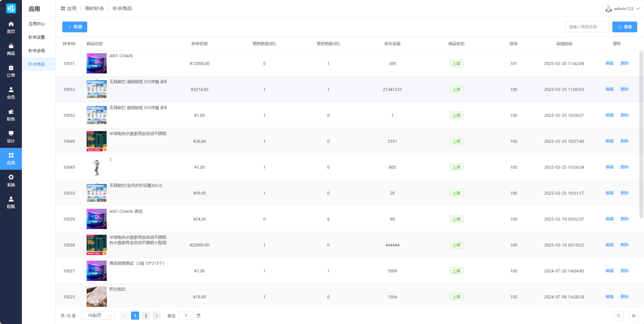Open the 15条/页 page size dropdown
This screenshot has width=644, height=324.
pos(98,316)
